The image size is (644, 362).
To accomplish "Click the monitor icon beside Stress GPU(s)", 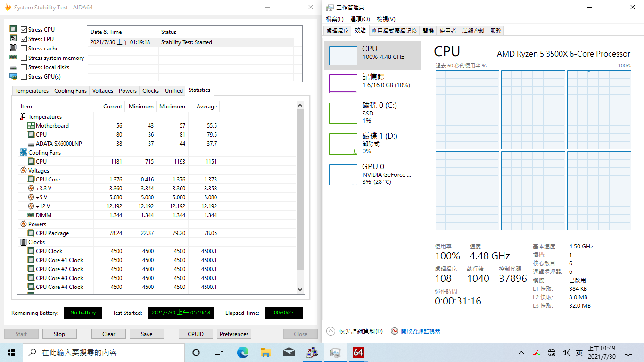I will [13, 76].
